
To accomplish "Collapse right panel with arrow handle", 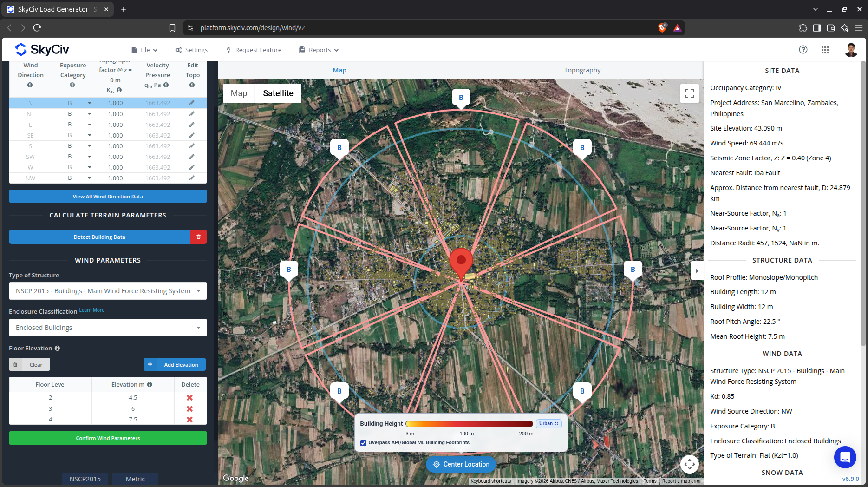I will 697,271.
